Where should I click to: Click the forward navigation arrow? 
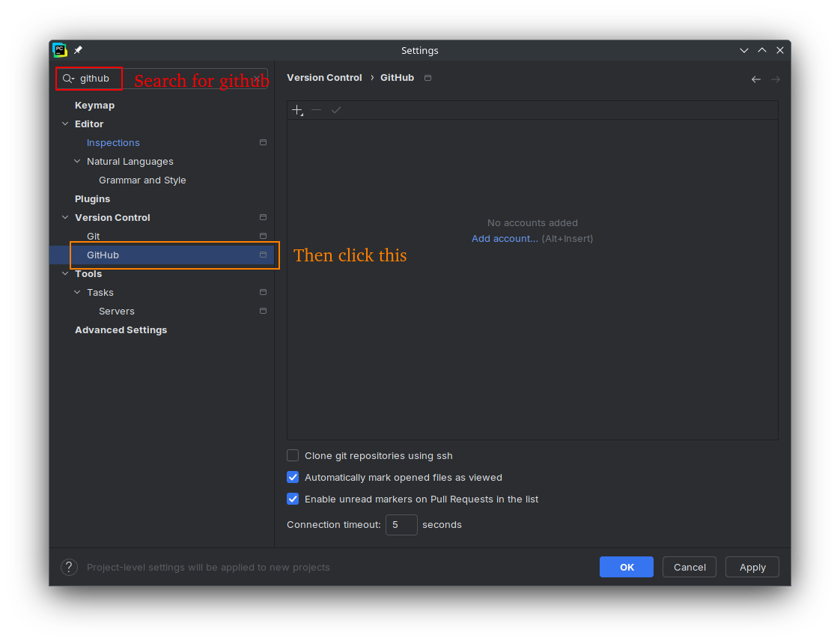776,79
